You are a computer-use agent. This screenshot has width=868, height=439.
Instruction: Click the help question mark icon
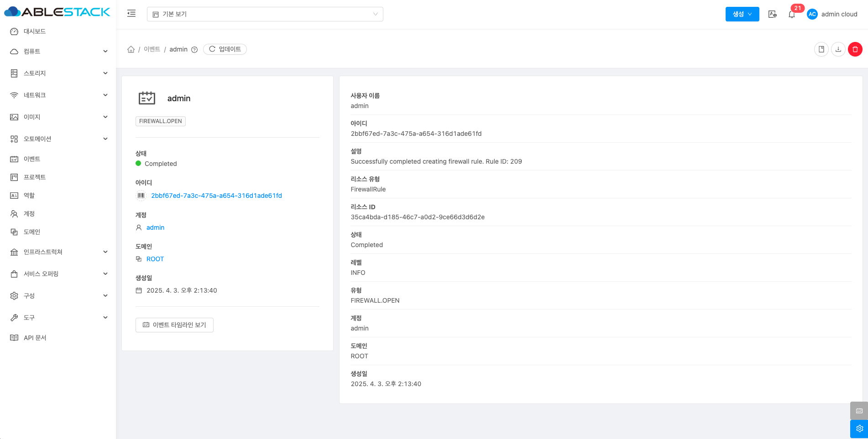(194, 50)
